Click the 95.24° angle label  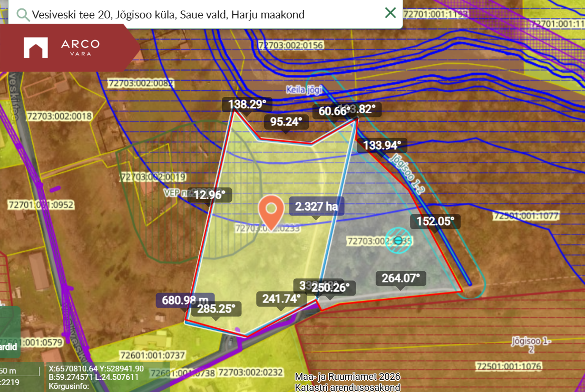tap(286, 122)
